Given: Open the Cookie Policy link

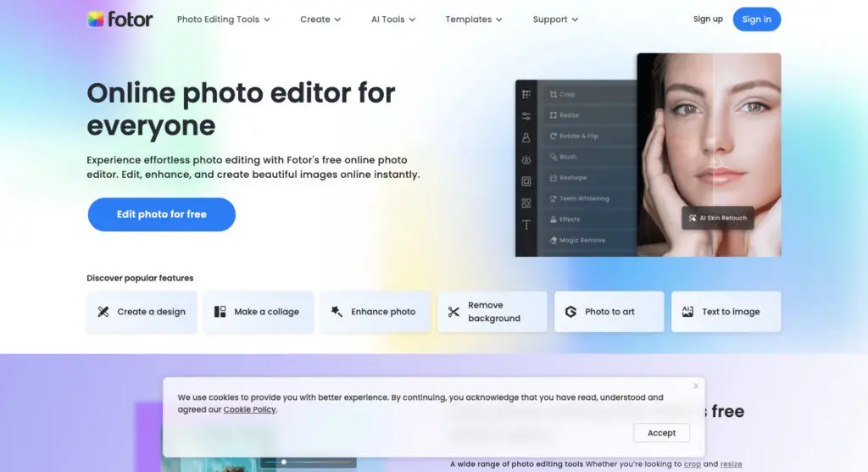Looking at the screenshot, I should (250, 409).
